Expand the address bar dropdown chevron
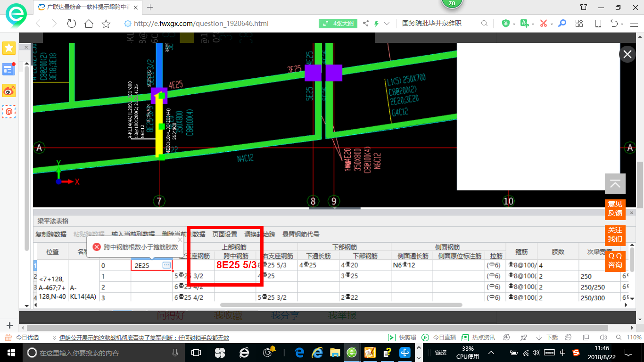Viewport: 644px width, 362px height. click(387, 24)
